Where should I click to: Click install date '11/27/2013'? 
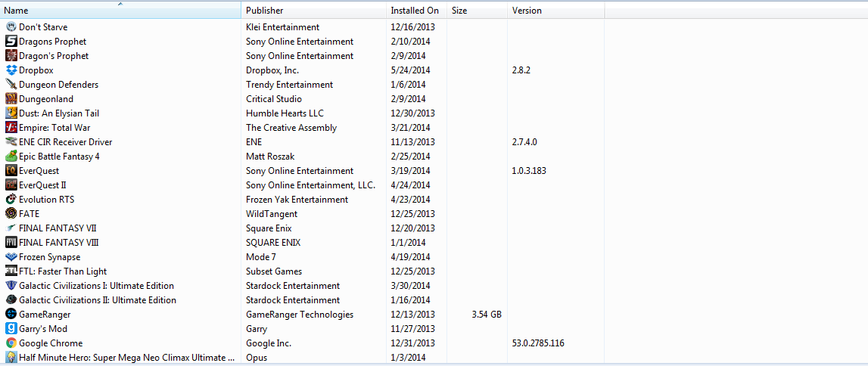[412, 329]
